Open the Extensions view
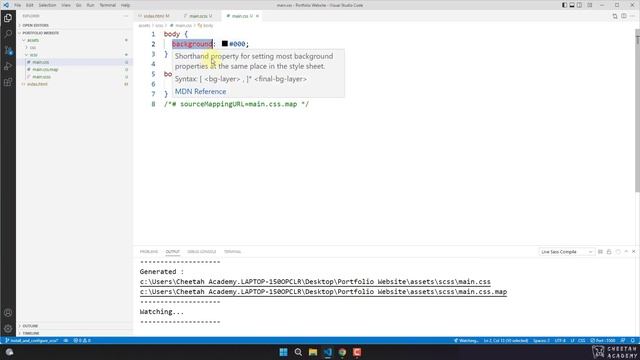Image resolution: width=640 pixels, height=360 pixels. tap(8, 82)
